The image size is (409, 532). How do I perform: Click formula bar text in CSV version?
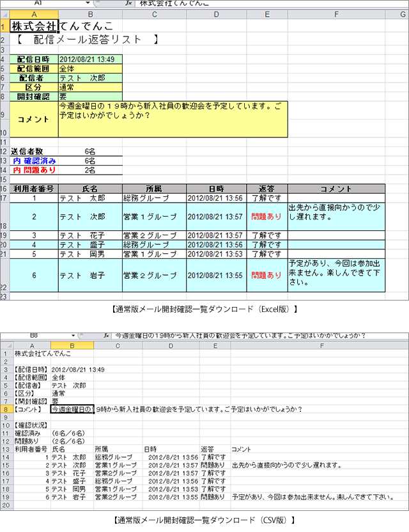[x=240, y=336]
